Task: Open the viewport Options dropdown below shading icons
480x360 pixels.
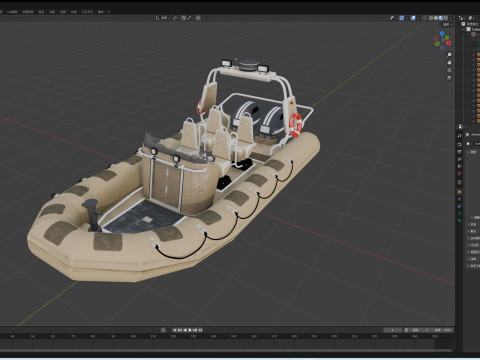Action: pos(447,25)
